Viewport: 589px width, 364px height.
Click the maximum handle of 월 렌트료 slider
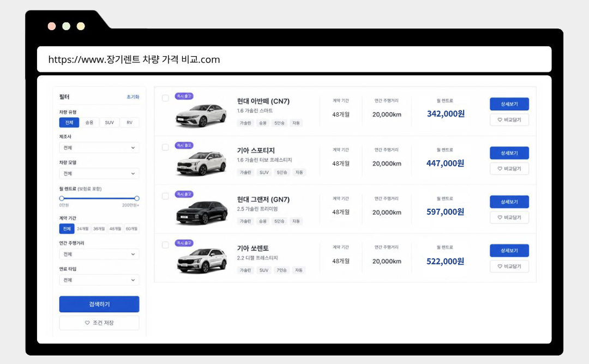click(x=137, y=198)
